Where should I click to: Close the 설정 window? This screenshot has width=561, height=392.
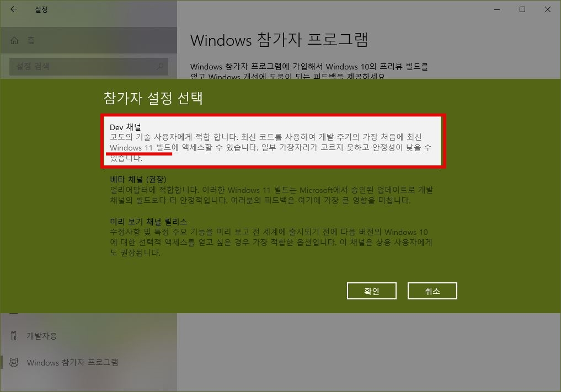coord(548,9)
